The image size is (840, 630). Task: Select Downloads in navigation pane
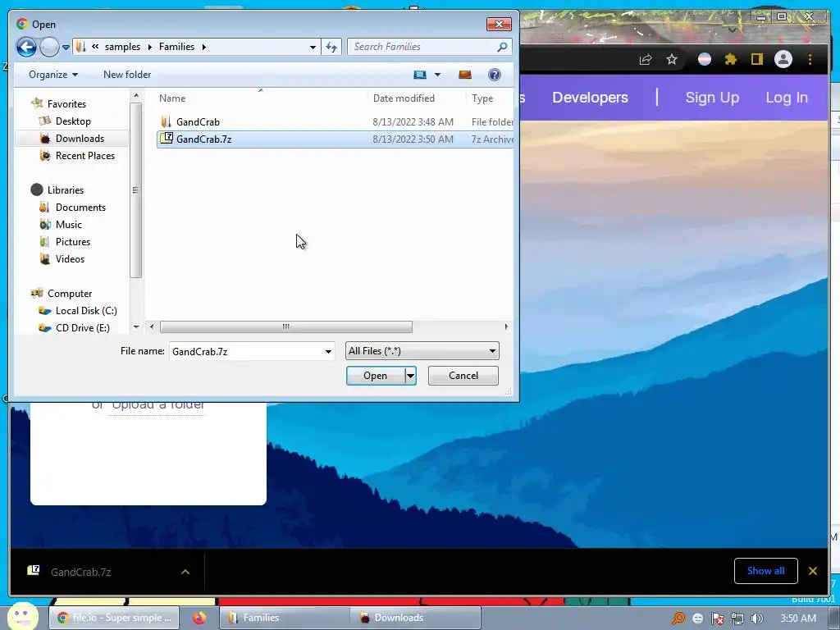(x=80, y=138)
